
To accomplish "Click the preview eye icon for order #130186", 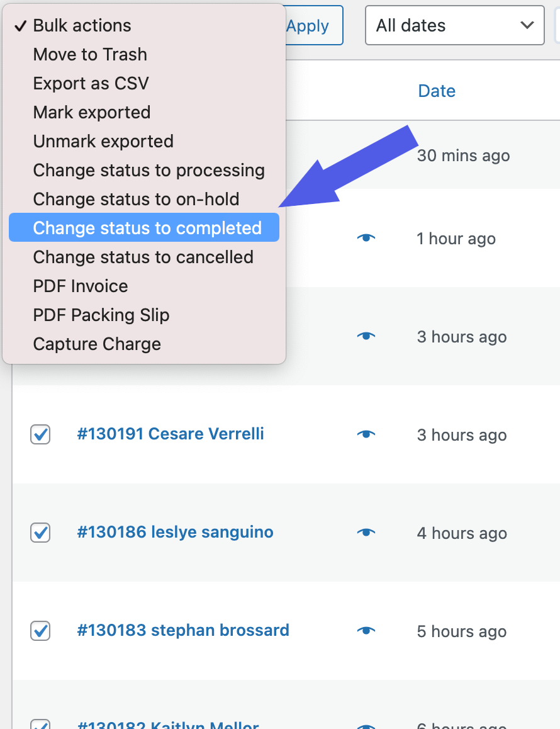I will [366, 533].
